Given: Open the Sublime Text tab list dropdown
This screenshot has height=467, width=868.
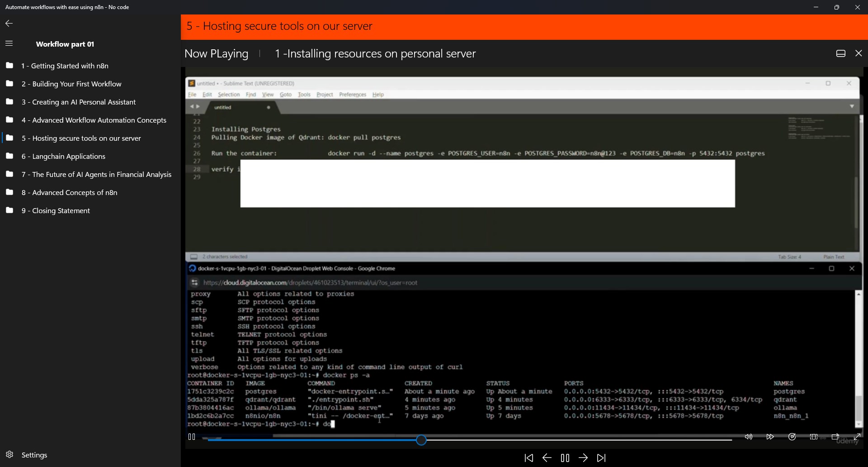Looking at the screenshot, I should pyautogui.click(x=852, y=106).
